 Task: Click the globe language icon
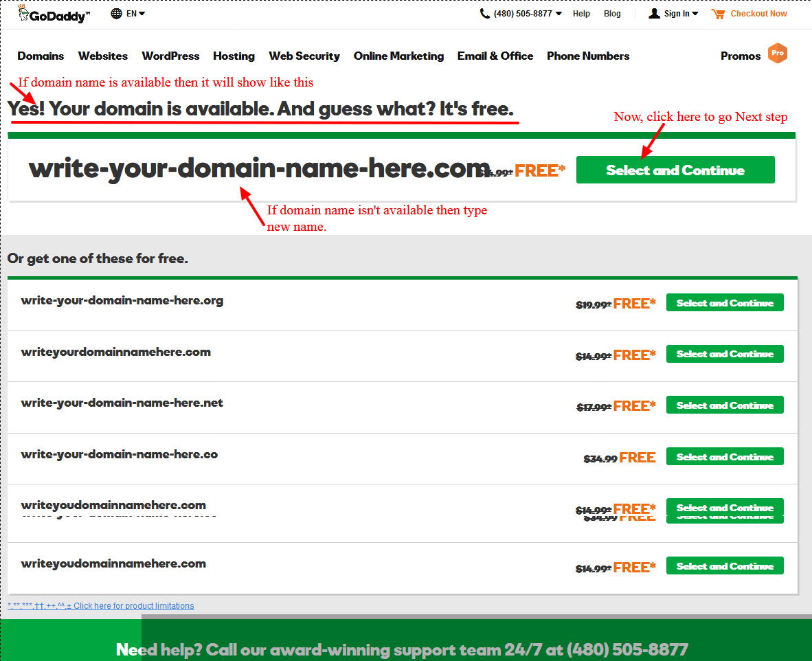coord(117,14)
